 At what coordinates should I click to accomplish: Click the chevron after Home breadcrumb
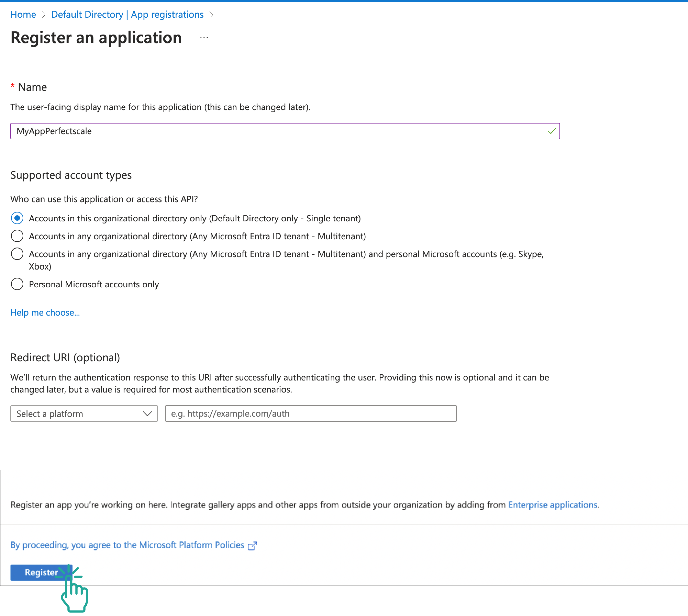pyautogui.click(x=43, y=15)
